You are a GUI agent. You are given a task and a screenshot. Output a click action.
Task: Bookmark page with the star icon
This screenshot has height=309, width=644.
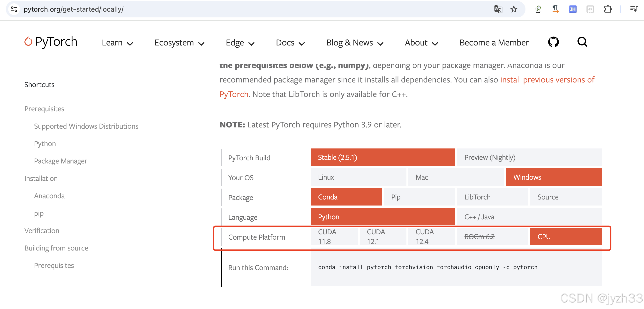click(x=514, y=9)
